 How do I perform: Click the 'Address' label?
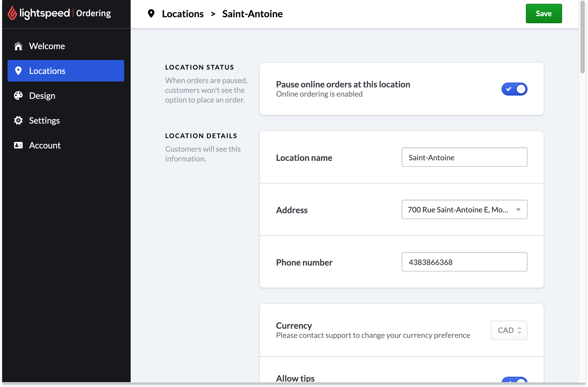[x=292, y=210]
